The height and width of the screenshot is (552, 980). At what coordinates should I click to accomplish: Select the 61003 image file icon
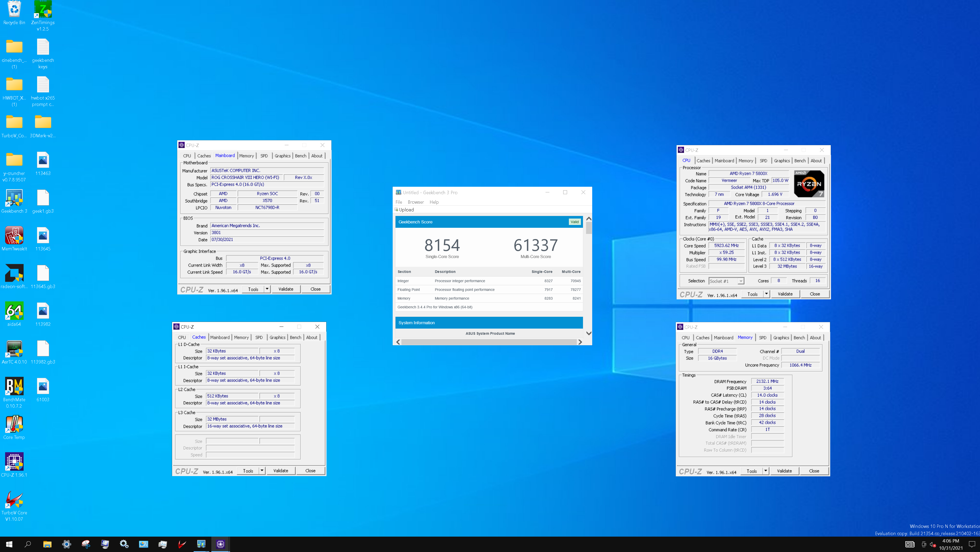(x=43, y=390)
